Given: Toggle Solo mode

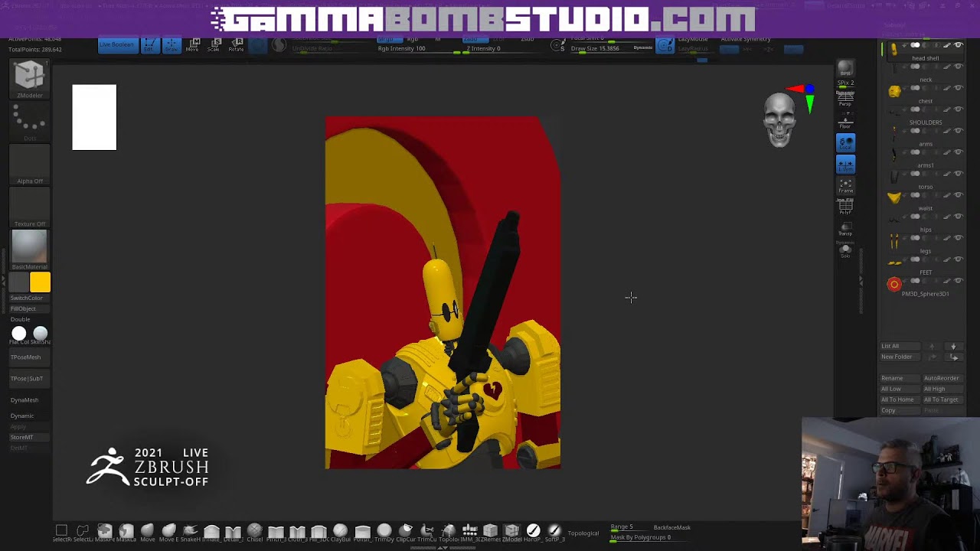Looking at the screenshot, I should click(845, 251).
